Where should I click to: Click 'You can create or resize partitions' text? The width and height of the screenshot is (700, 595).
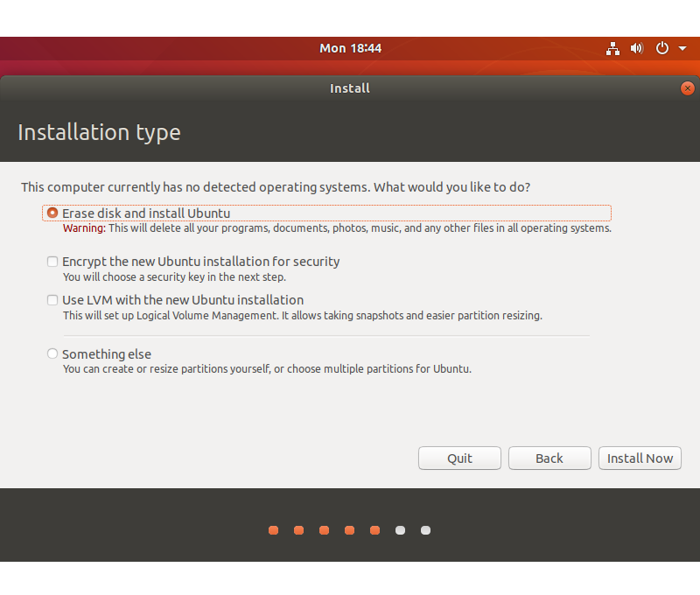pyautogui.click(x=267, y=369)
